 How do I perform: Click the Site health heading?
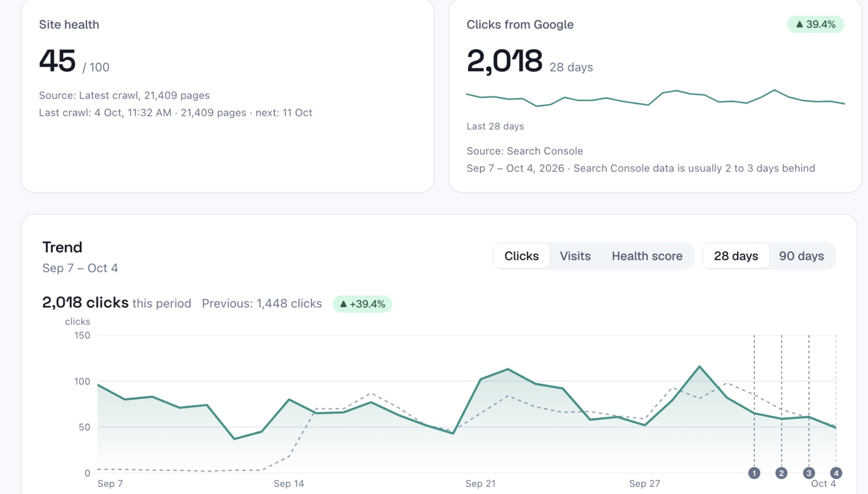(x=69, y=25)
